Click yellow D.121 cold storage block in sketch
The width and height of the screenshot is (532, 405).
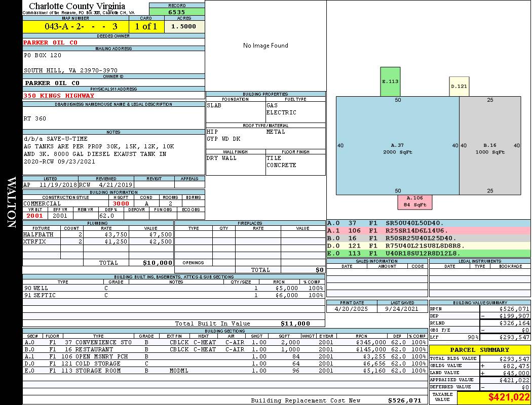coord(459,87)
